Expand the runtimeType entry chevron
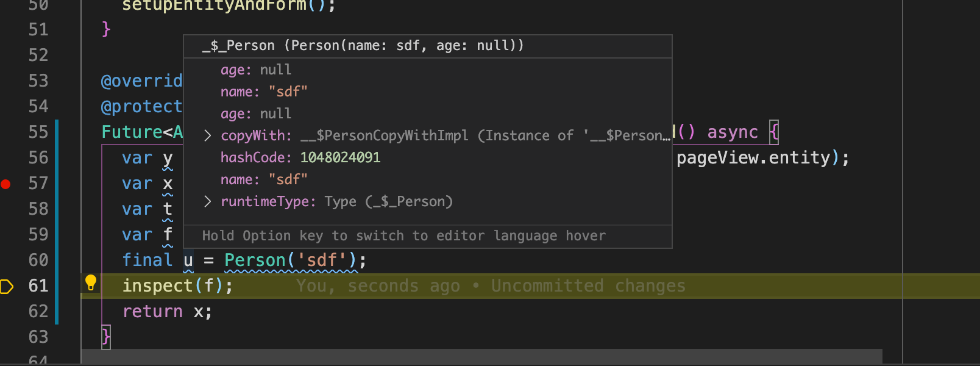Screen dimensions: 980x366 (208, 201)
